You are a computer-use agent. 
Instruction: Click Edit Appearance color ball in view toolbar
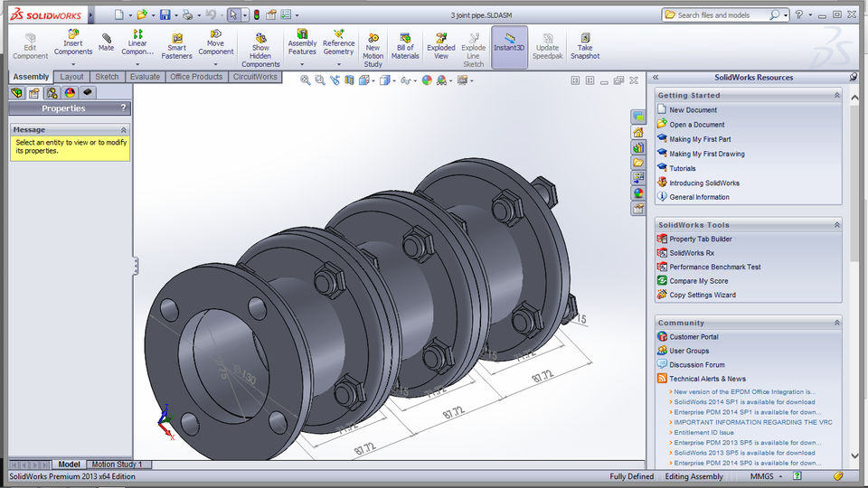[x=427, y=80]
